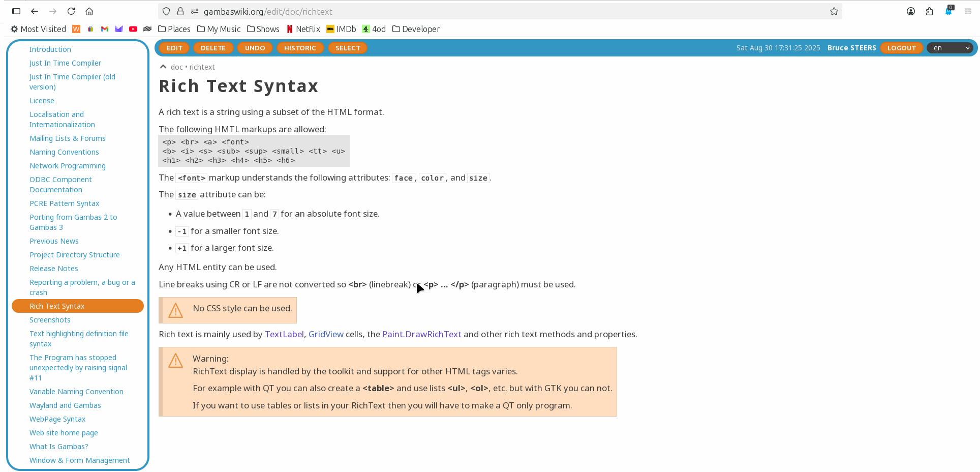Follow the Paint.DrawRichText link
Viewport: 980px width, 472px height.
click(x=421, y=334)
